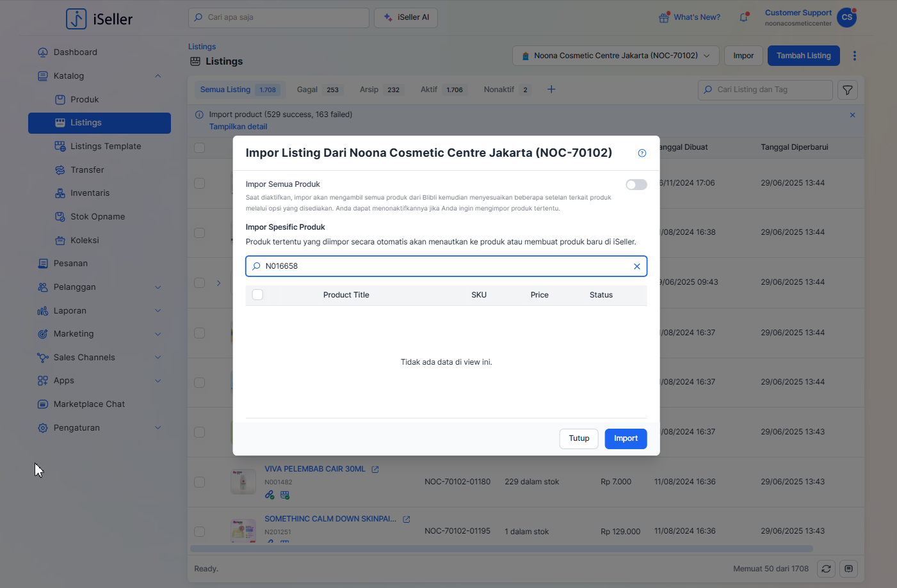Open the three-dot more options menu

pos(854,56)
